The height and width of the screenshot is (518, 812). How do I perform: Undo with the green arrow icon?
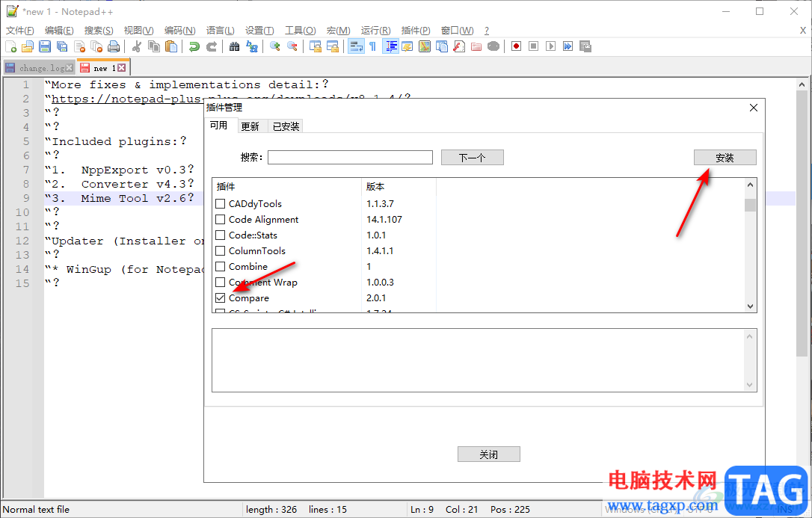coord(194,46)
